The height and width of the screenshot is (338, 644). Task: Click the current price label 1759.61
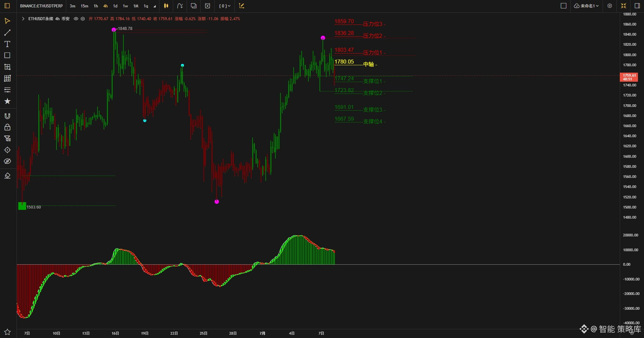click(x=629, y=77)
